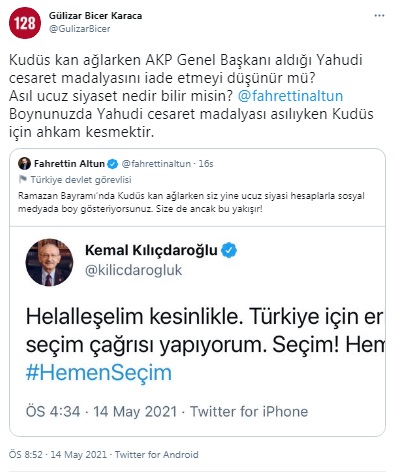Open the quoted tweet text starting Ramazan Bayramı'nda
Screen dimensions: 394x472
191,203
